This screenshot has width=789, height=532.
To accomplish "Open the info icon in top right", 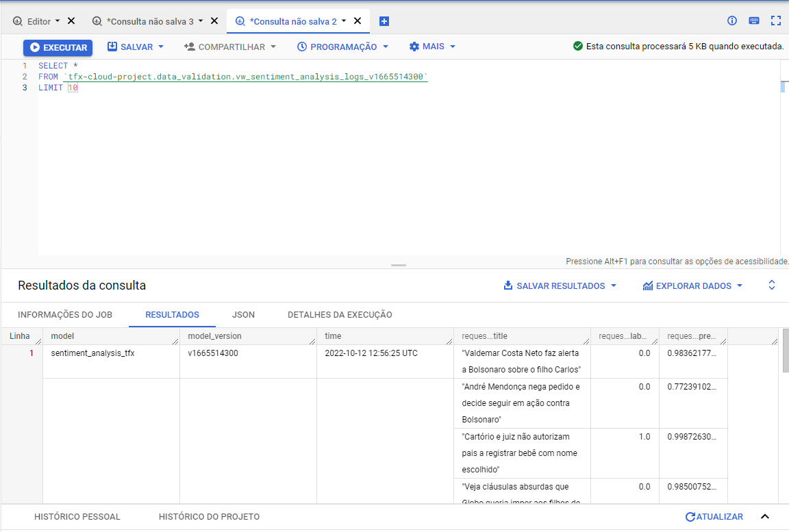I will click(732, 21).
